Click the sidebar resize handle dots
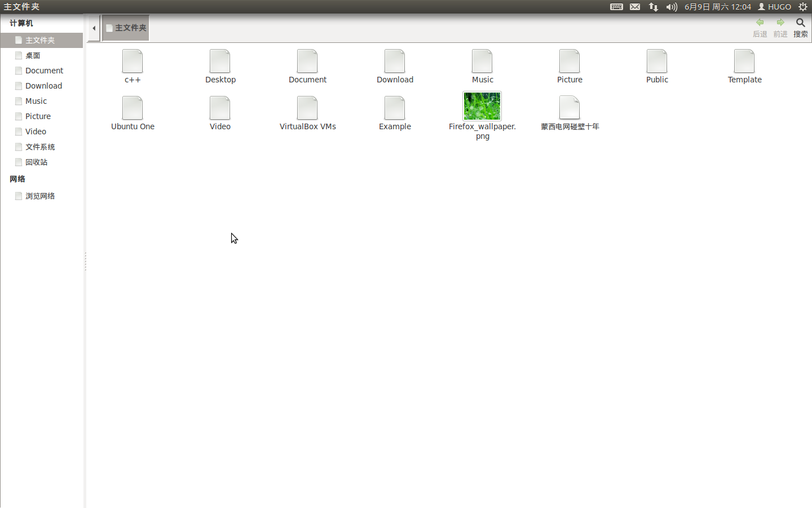Viewport: 812px width, 508px height. [85, 261]
